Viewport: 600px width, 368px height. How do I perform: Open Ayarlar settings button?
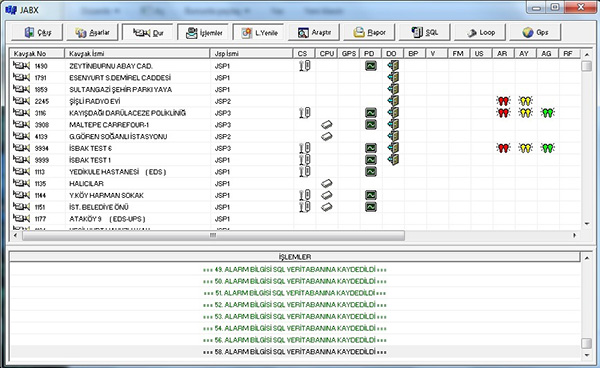[x=92, y=33]
